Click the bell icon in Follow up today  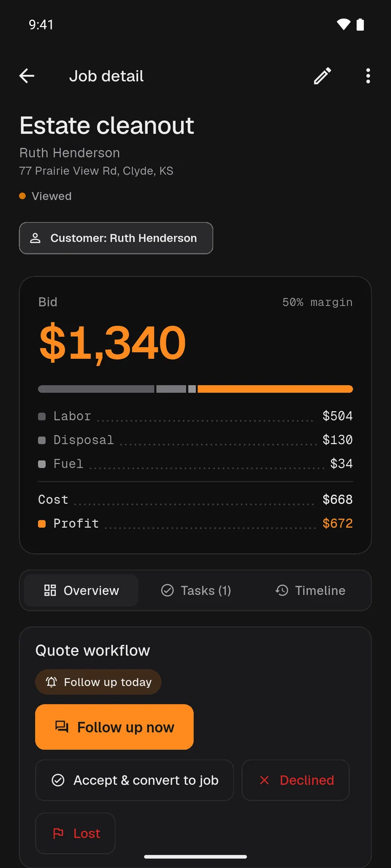(51, 682)
